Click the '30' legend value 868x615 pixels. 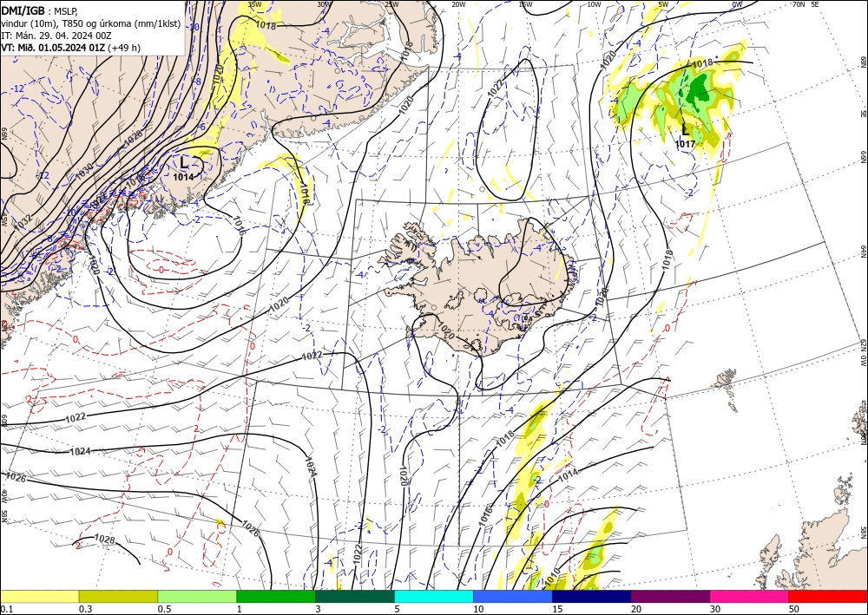pos(715,609)
